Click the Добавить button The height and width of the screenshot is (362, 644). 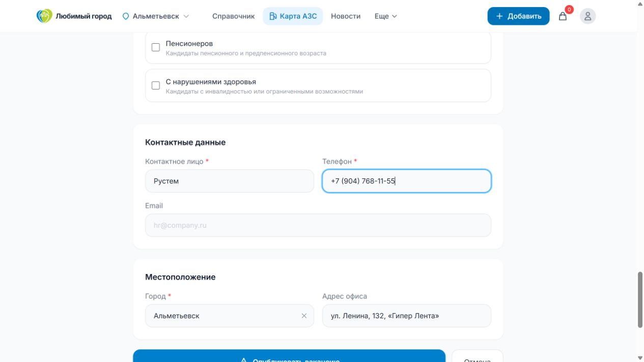[518, 16]
